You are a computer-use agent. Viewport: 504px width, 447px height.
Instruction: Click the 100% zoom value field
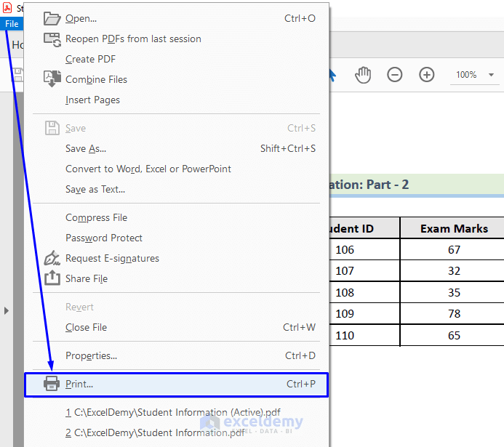[x=466, y=75]
